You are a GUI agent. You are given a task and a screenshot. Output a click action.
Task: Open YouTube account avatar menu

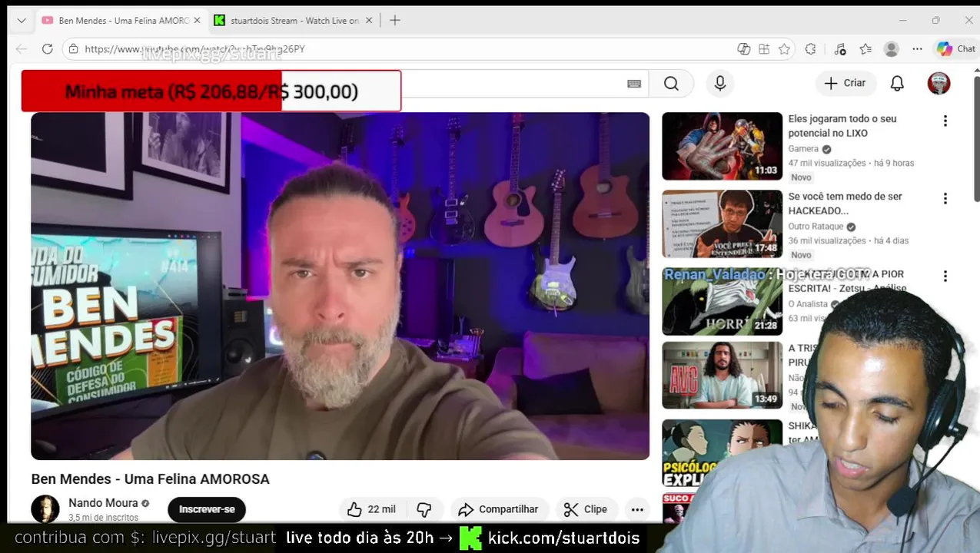(x=938, y=83)
